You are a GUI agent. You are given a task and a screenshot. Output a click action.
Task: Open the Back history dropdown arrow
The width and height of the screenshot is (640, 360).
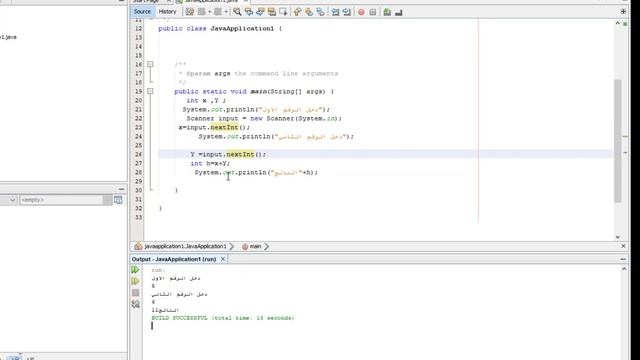click(x=209, y=12)
